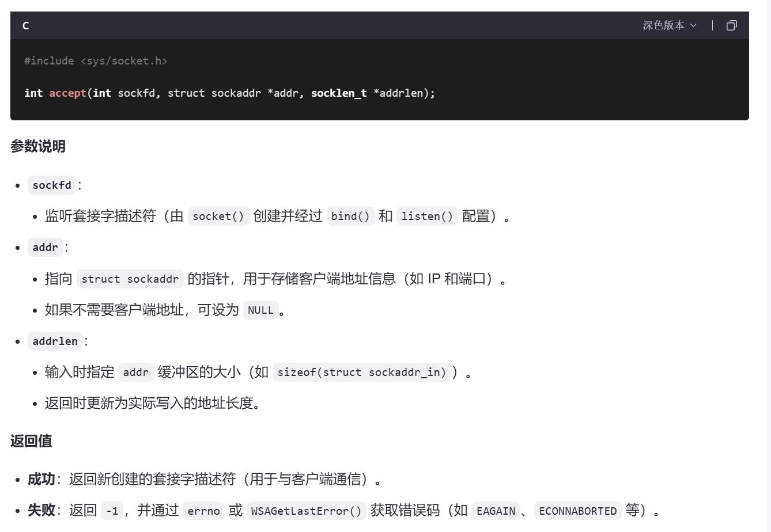771x532 pixels.
Task: Click the NULL inline code
Action: click(260, 310)
